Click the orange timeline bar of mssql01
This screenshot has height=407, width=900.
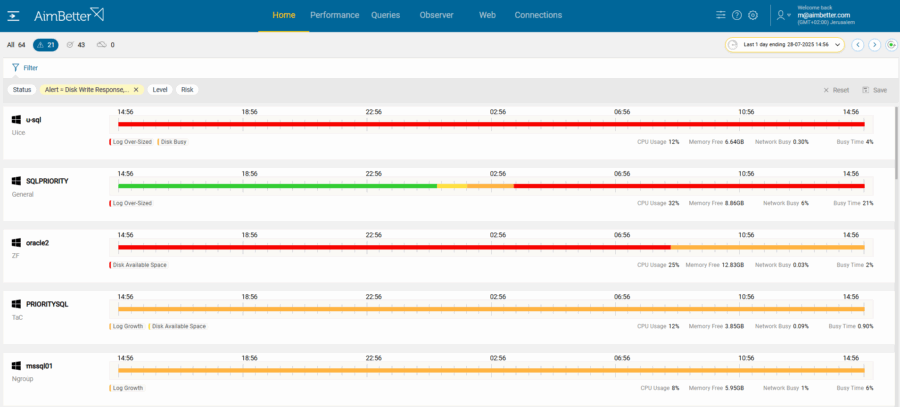491,370
